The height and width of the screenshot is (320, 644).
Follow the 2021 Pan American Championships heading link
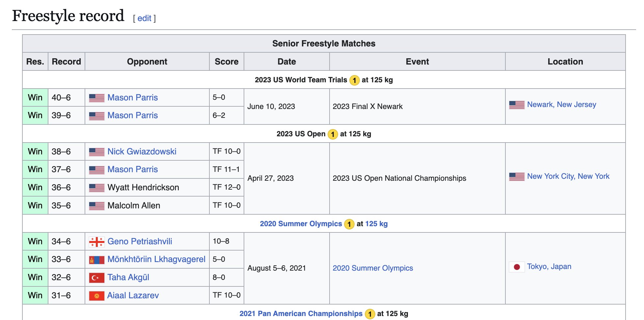[x=301, y=313]
